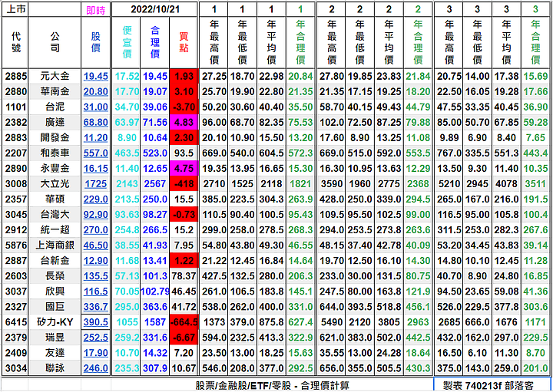Open the 116.5 price link for 欣興
The image size is (553, 392).
click(95, 292)
